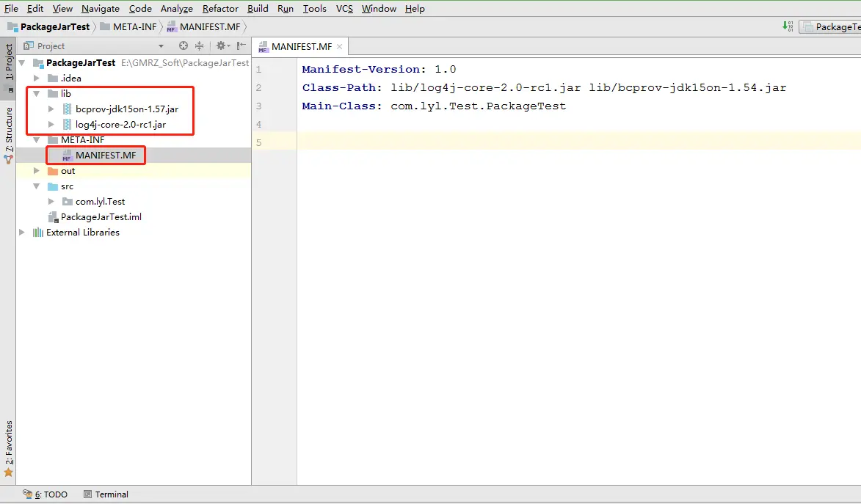Screen dimensions: 861x504
Task: Select the out folder
Action: point(68,171)
